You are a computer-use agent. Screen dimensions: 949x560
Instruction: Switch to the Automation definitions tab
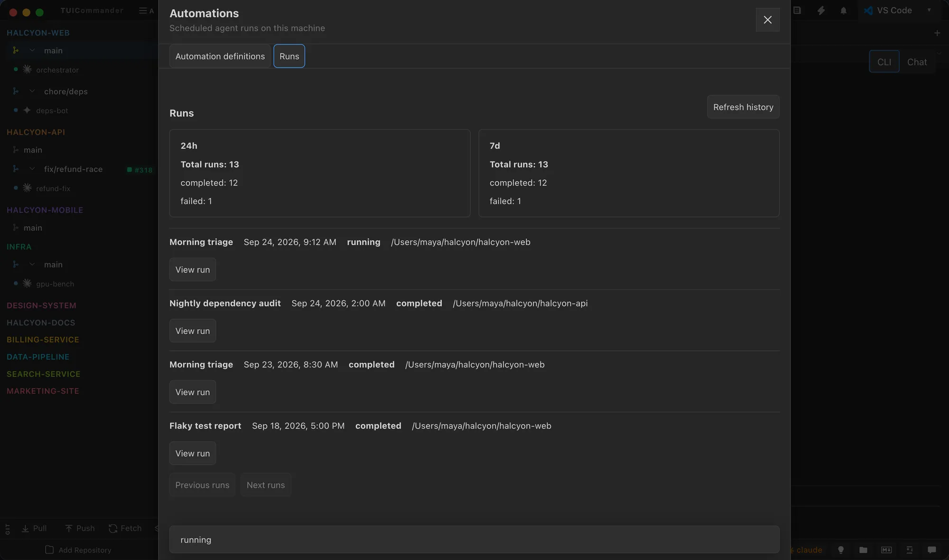pyautogui.click(x=220, y=56)
